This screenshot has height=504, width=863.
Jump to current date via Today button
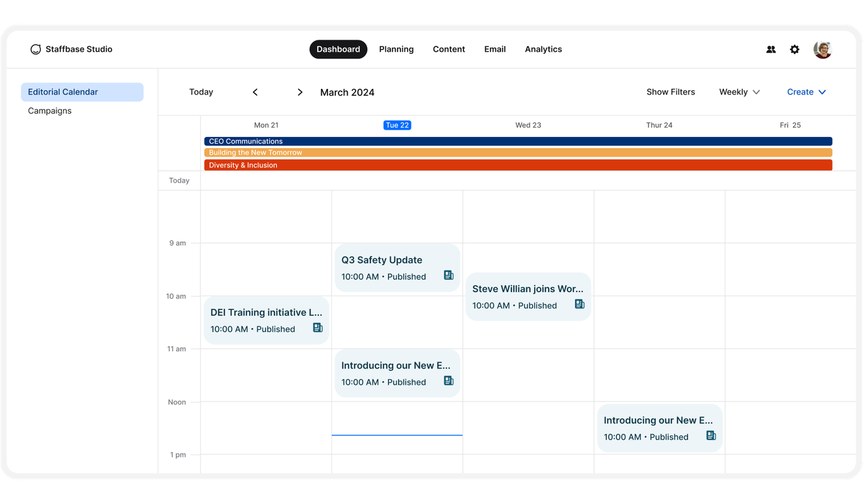coord(201,92)
